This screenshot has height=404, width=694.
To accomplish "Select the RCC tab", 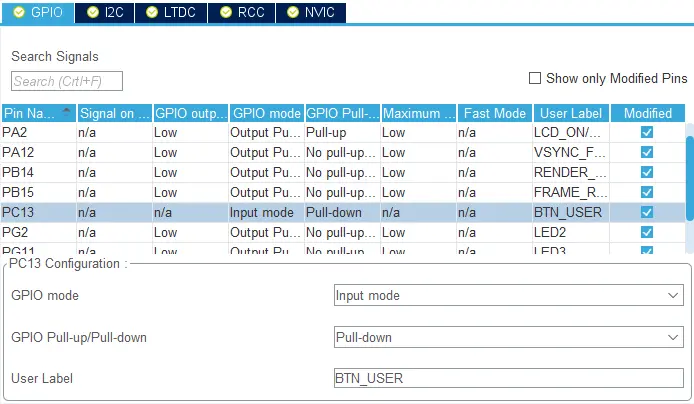I will coord(243,12).
